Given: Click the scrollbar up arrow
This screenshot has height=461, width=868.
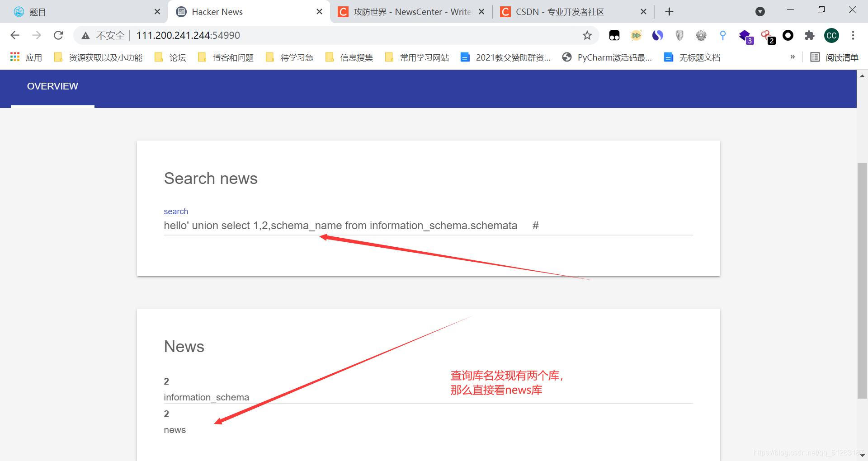Looking at the screenshot, I should (x=862, y=75).
